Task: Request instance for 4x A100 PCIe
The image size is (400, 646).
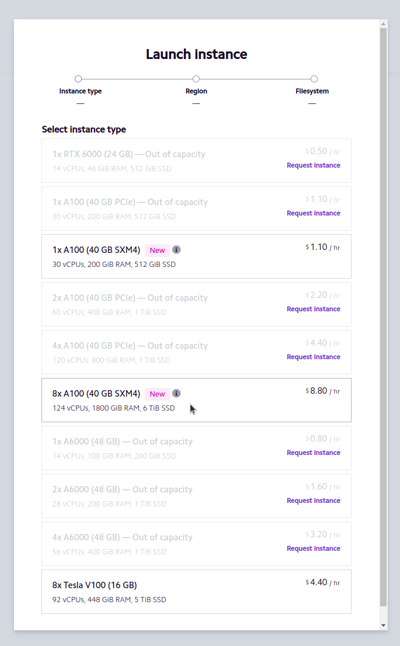Action: 313,357
